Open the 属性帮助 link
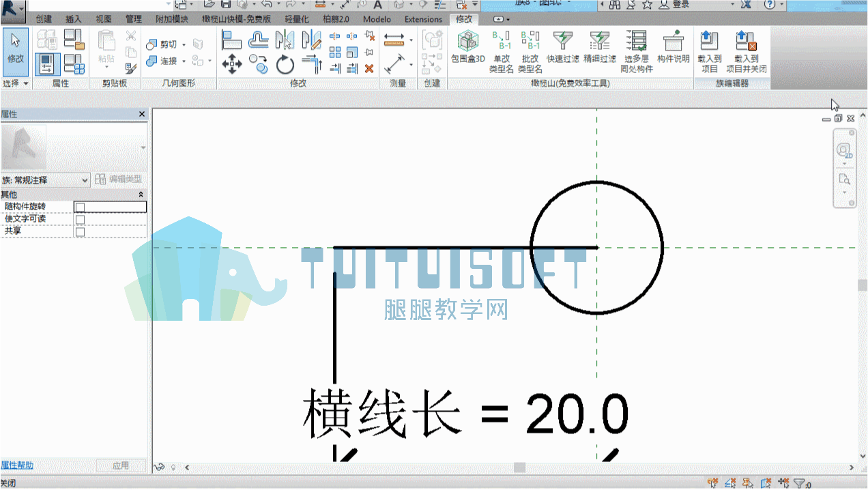Image resolution: width=868 pixels, height=490 pixels. coord(17,465)
